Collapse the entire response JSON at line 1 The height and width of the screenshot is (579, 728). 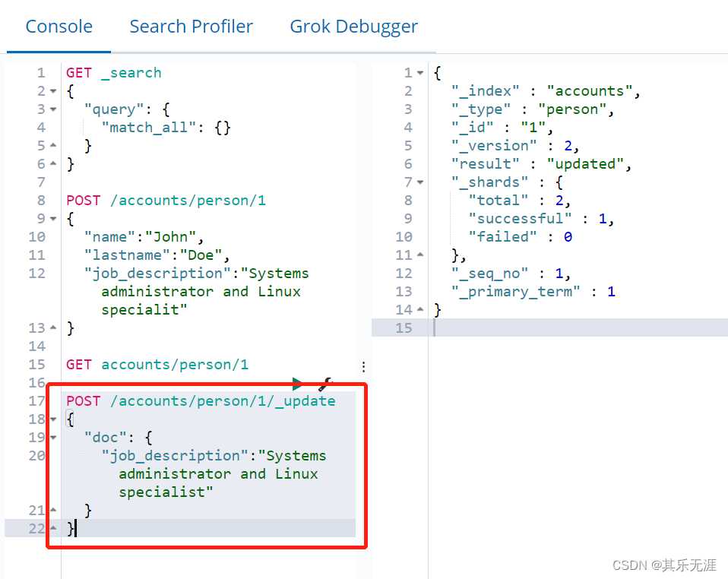[x=422, y=72]
